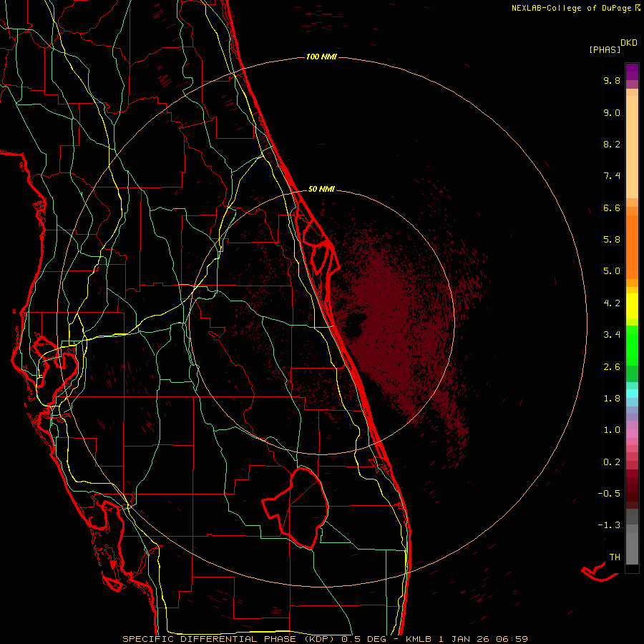Click the 9.8 legend value
The image size is (644, 644).
612,80
